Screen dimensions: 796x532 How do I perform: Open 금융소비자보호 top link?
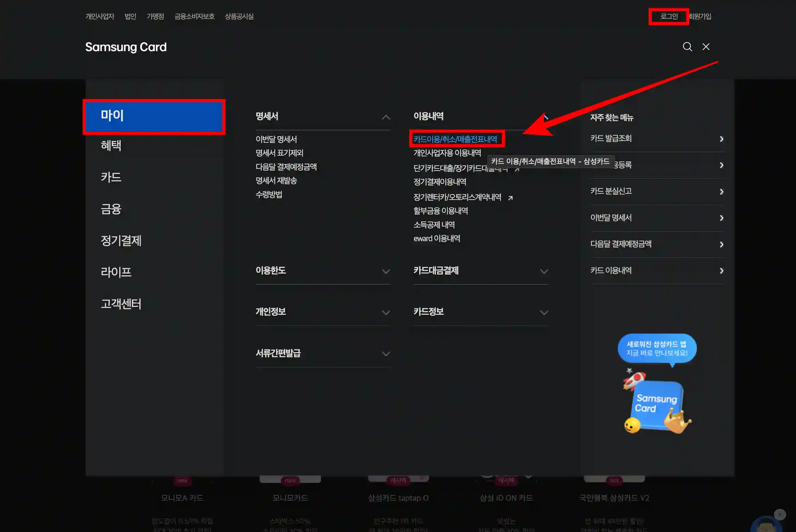point(195,16)
